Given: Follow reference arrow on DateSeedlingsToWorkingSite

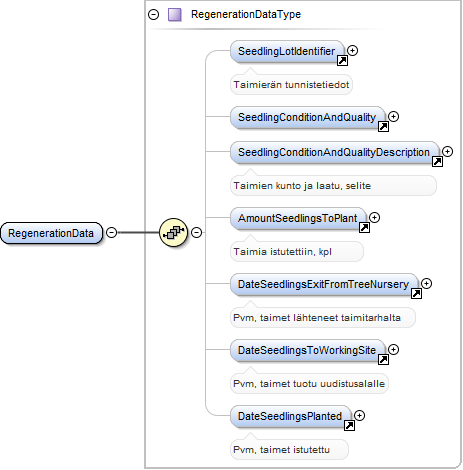Looking at the screenshot, I should point(383,359).
